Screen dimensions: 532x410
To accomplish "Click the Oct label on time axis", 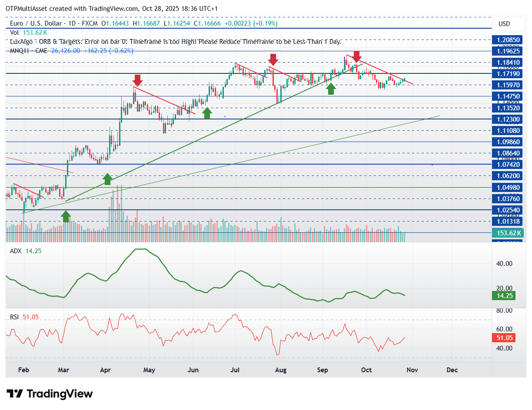I will 366,370.
